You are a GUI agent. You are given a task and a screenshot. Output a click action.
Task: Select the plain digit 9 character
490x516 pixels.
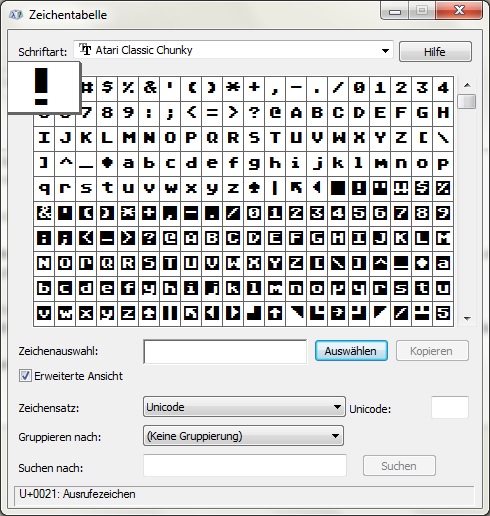128,113
